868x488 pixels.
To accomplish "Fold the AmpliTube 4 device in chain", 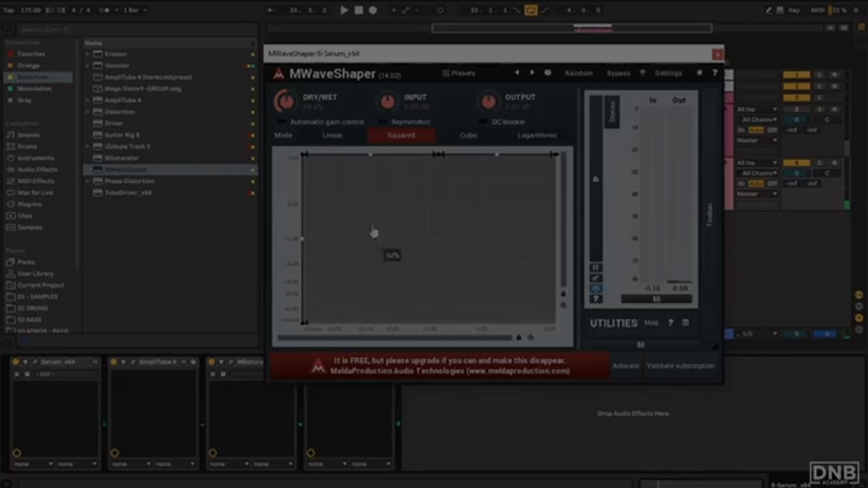I will click(x=123, y=362).
